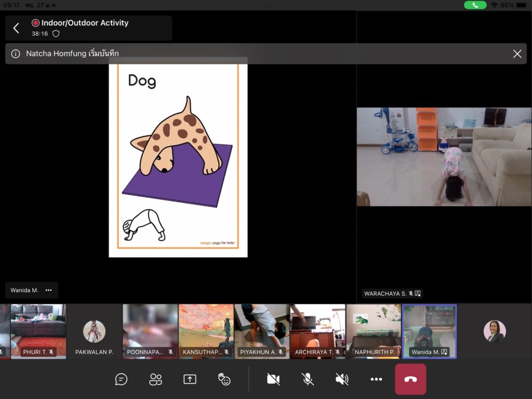Viewport: 532px width, 399px height.
Task: Show the participants list
Action: point(155,379)
